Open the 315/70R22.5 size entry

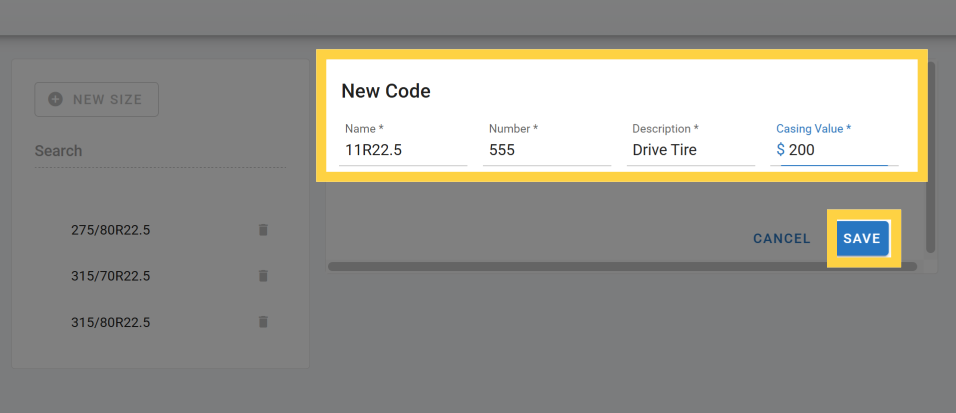click(x=111, y=276)
